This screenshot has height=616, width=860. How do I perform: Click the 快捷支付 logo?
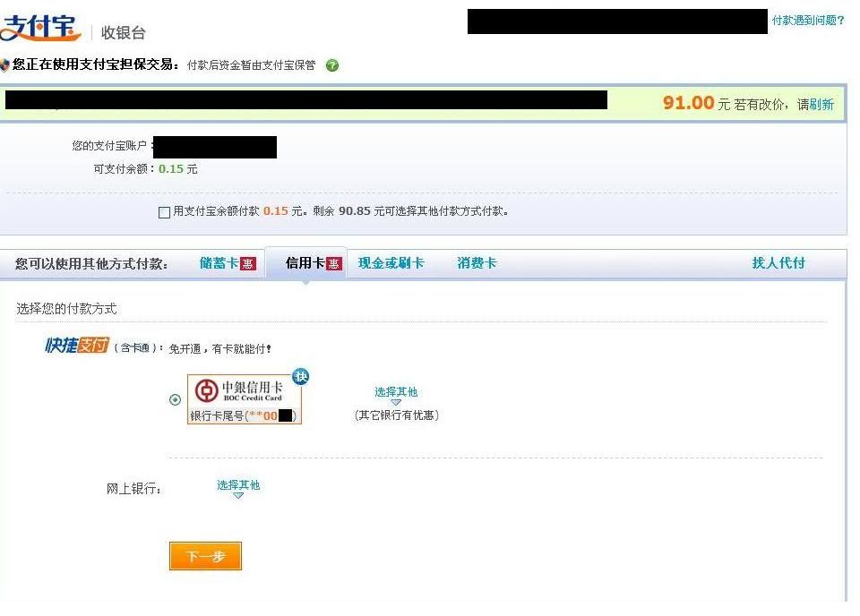77,346
